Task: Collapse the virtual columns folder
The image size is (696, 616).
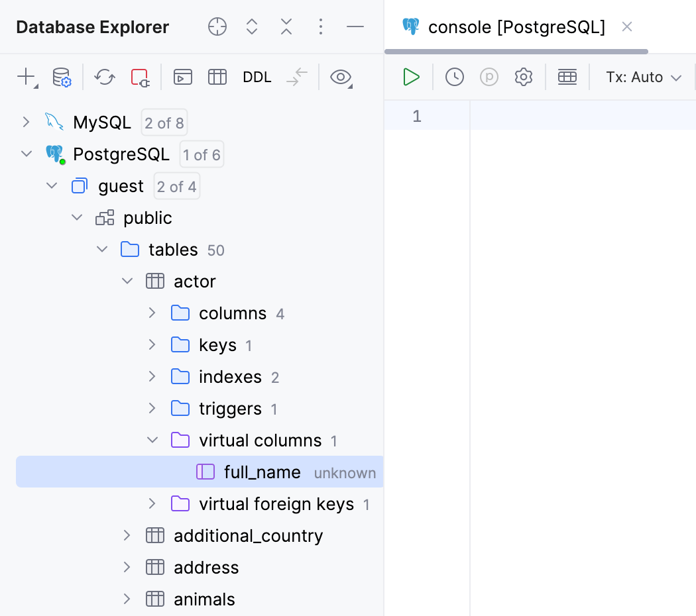Action: (x=152, y=440)
